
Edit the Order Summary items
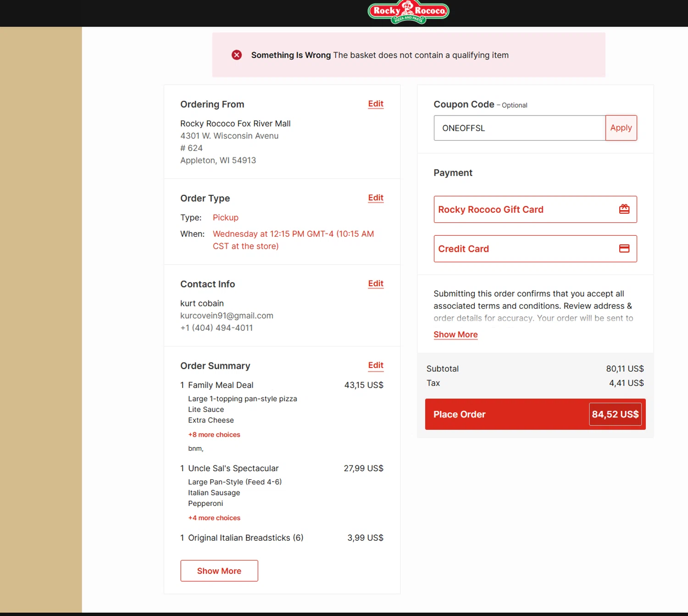point(376,365)
